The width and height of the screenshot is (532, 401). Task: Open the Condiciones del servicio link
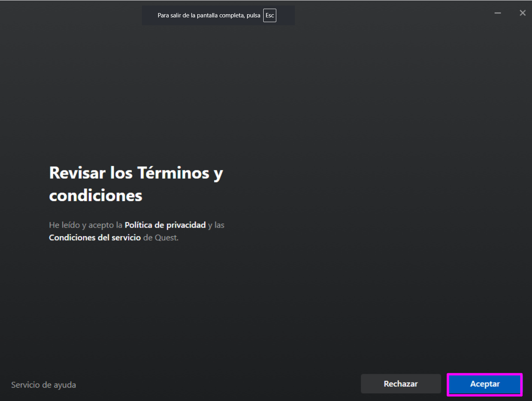[95, 237]
